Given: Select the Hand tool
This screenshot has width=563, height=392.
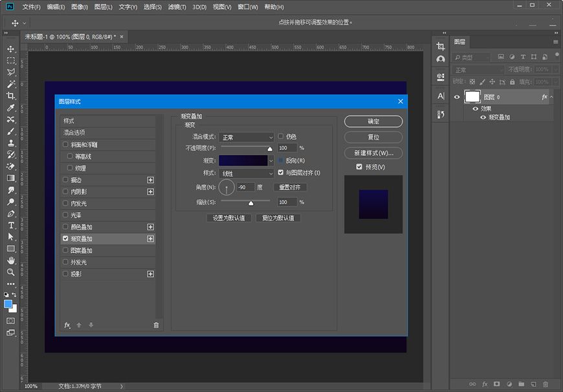Looking at the screenshot, I should tap(11, 260).
